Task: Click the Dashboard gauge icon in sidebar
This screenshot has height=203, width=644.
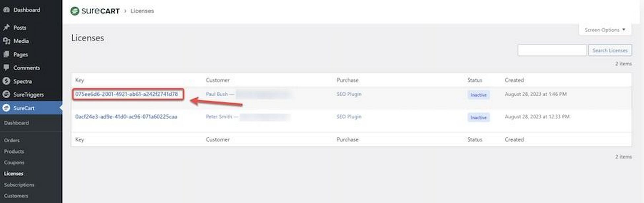Action: [6, 10]
